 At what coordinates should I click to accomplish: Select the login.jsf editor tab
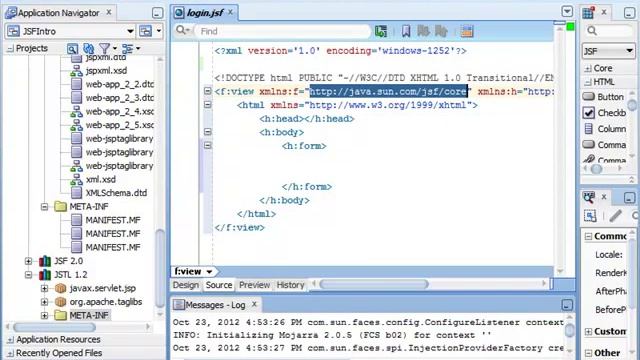click(205, 13)
